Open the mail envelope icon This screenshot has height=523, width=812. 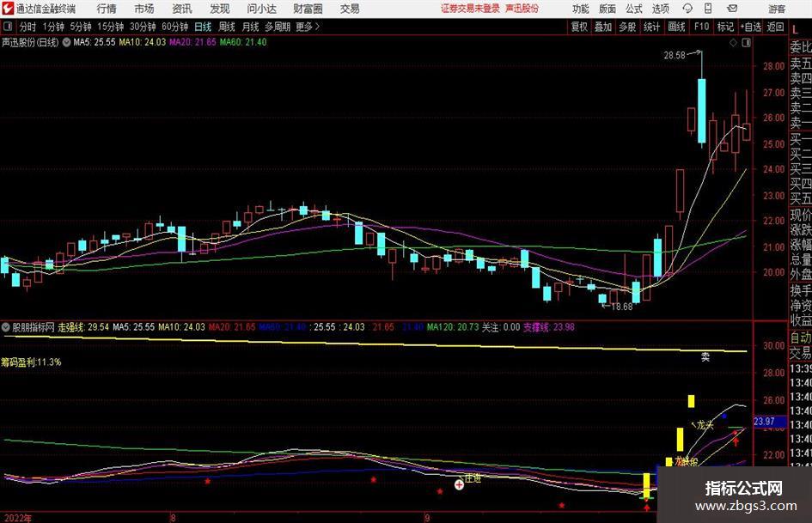pyautogui.click(x=732, y=9)
